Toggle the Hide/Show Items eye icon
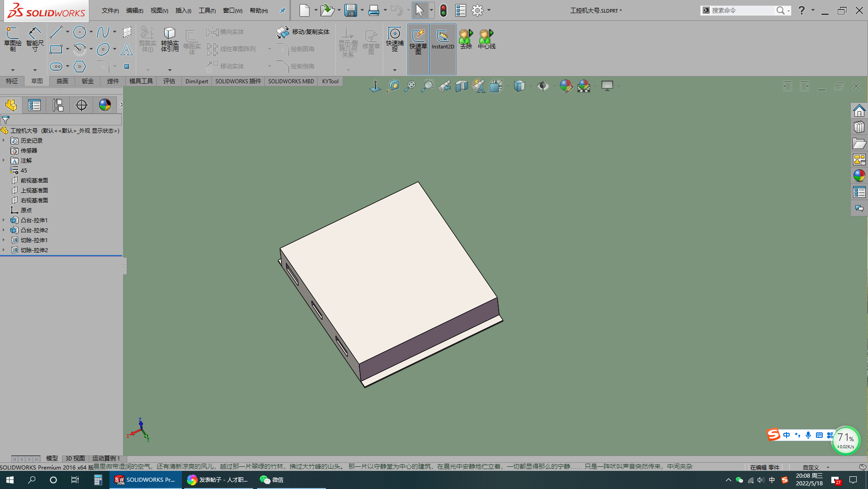The image size is (868, 489). tap(543, 86)
